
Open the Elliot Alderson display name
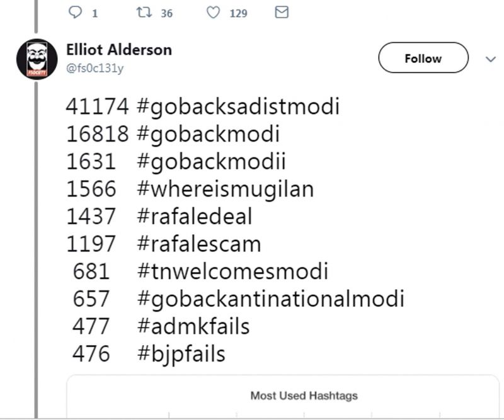[119, 50]
